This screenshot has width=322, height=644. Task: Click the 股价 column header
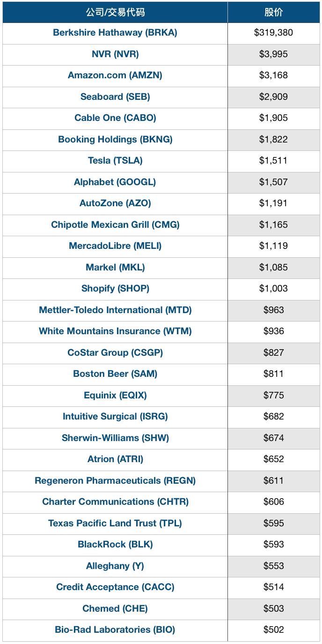pos(274,12)
